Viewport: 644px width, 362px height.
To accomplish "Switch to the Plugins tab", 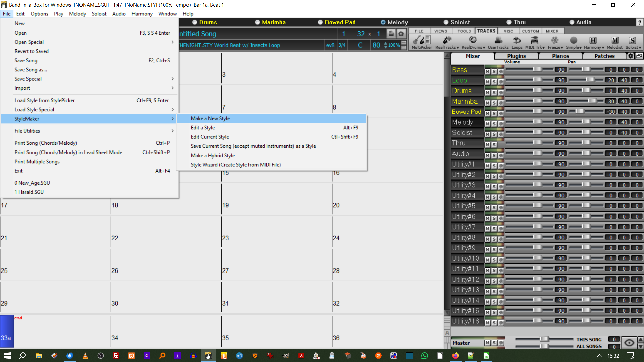I will pyautogui.click(x=516, y=56).
